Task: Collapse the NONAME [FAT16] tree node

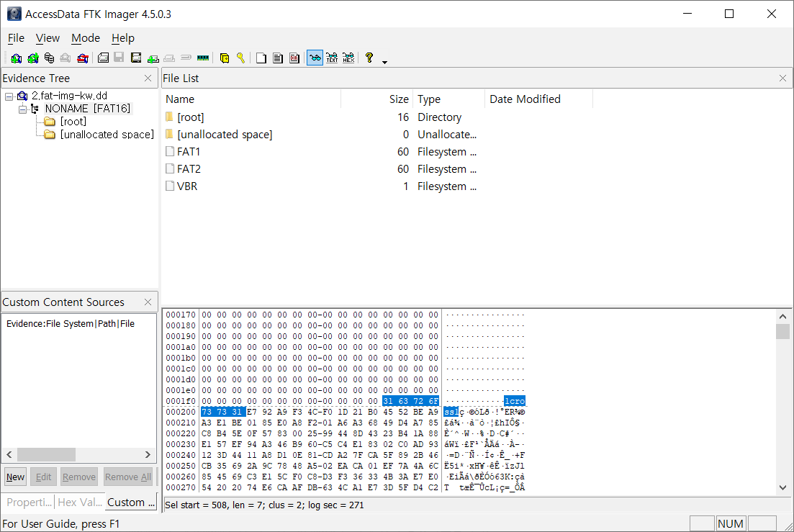Action: [x=22, y=109]
